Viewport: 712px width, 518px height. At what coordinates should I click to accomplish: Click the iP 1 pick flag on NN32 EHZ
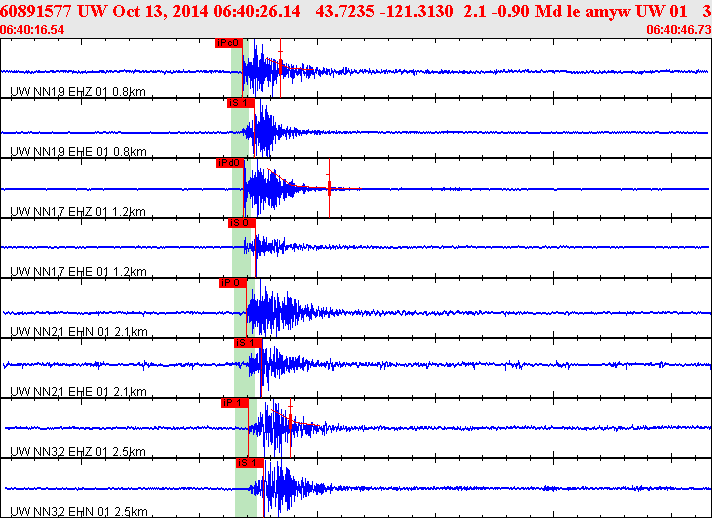coord(234,403)
